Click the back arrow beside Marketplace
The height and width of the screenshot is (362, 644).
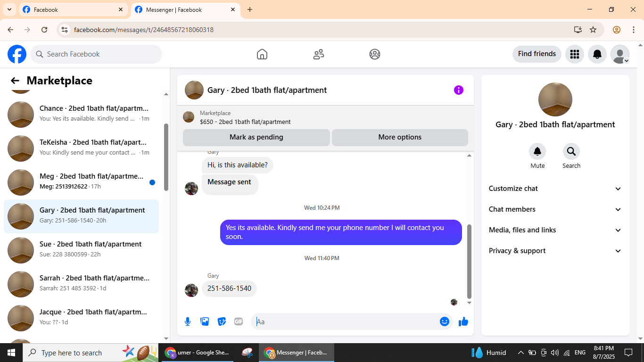point(15,81)
